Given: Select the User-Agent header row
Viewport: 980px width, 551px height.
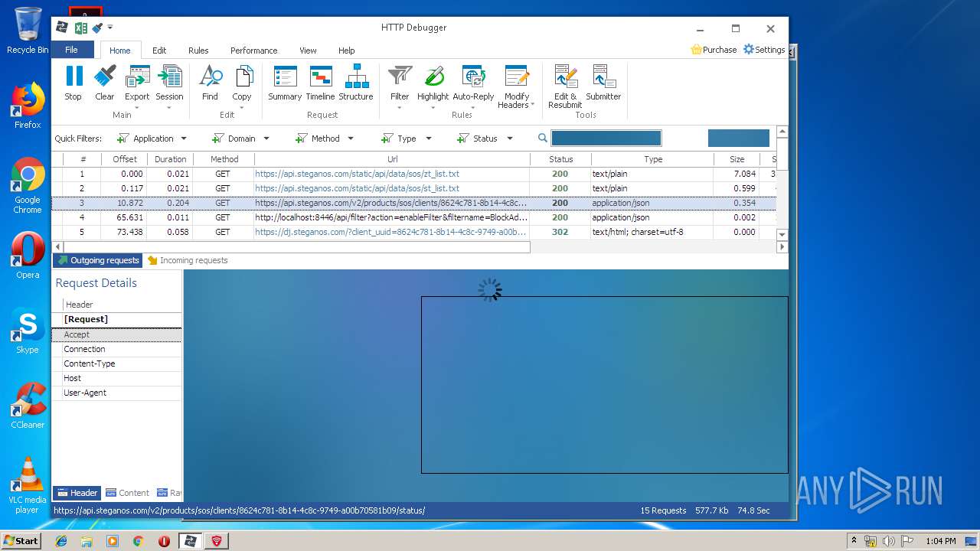Looking at the screenshot, I should [116, 393].
